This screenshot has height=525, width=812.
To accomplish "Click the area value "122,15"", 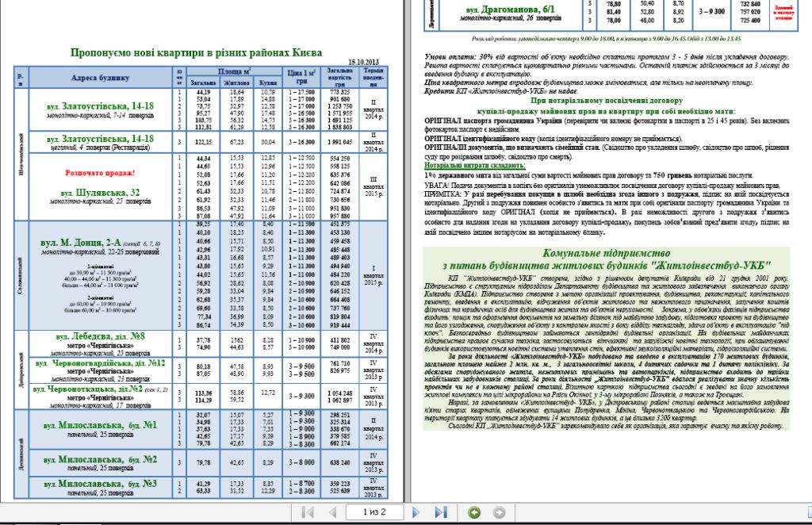I will [204, 142].
